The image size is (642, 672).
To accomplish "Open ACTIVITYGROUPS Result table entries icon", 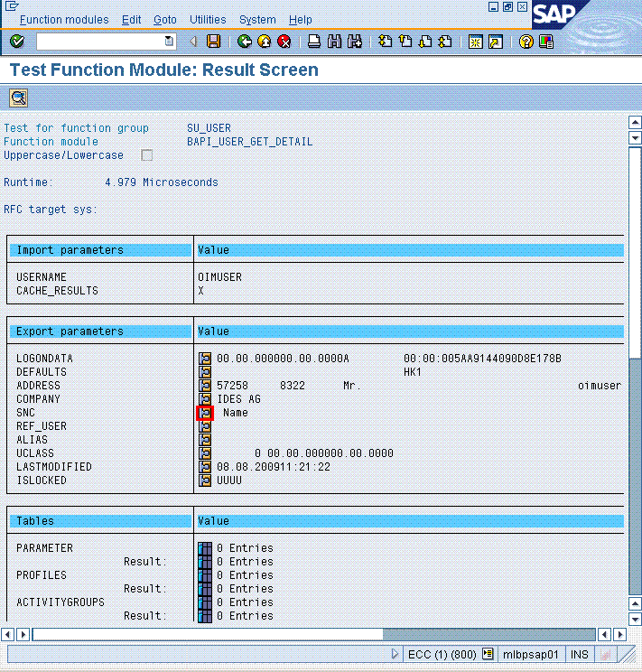I will point(205,616).
